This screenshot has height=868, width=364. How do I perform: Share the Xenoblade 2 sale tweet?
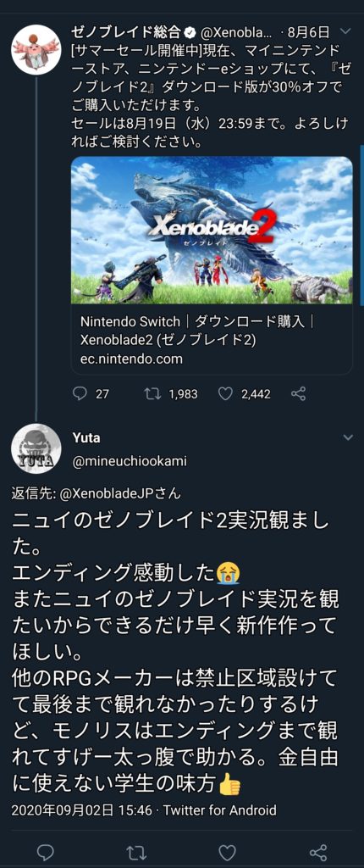pyautogui.click(x=298, y=393)
